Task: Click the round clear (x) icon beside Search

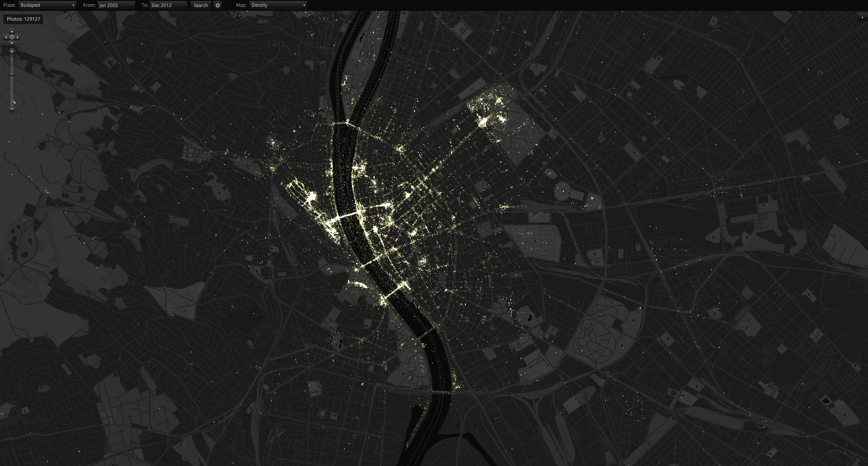Action: [218, 5]
